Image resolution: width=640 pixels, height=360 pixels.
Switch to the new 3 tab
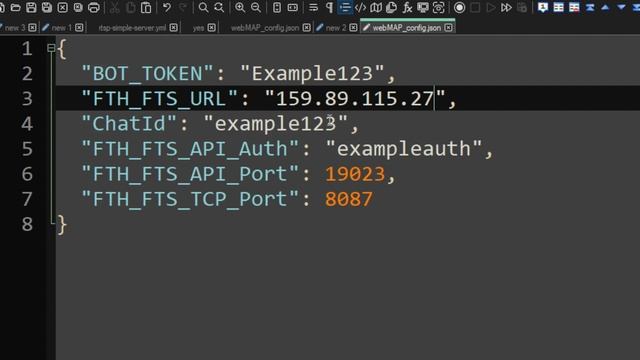click(15, 28)
